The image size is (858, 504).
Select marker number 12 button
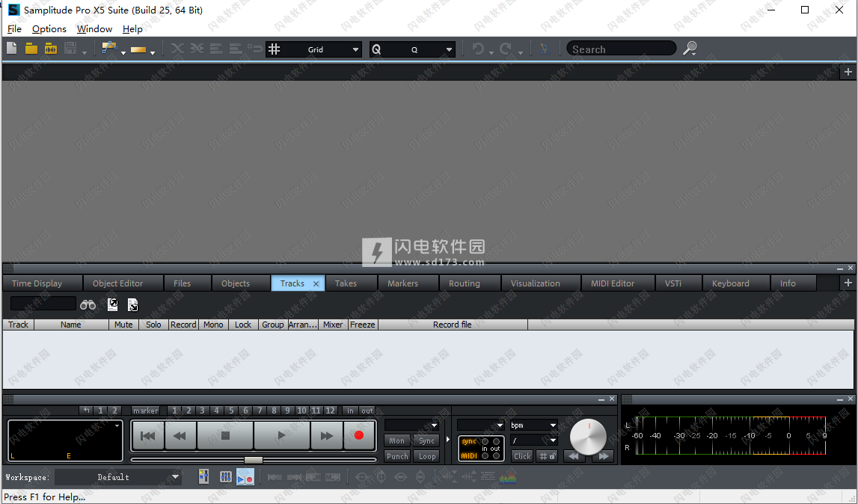click(330, 411)
